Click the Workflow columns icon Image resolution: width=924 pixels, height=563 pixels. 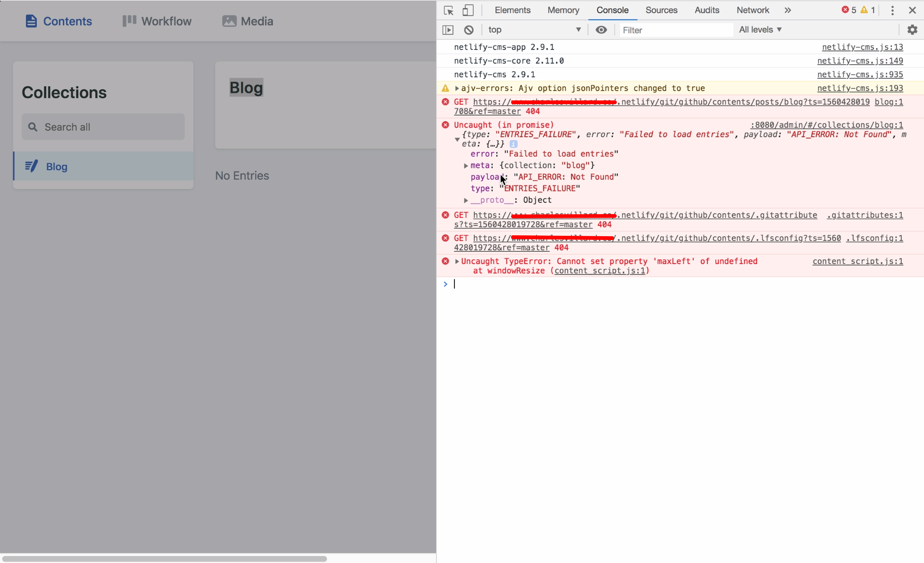[x=129, y=21]
